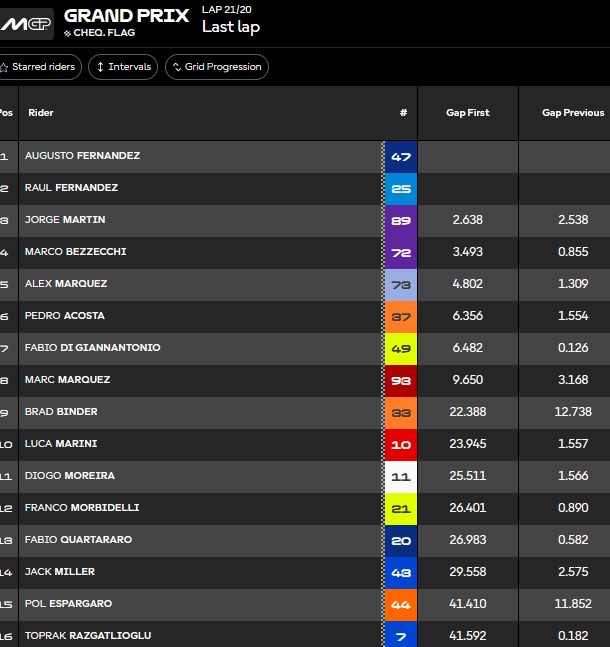Select Augusto Fernandez rider name
610x647 pixels.
pyautogui.click(x=82, y=156)
